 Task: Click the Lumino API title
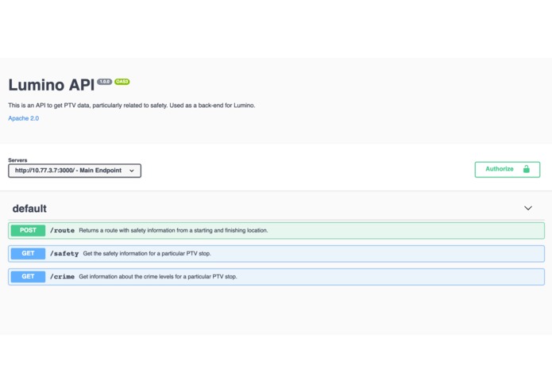click(52, 85)
